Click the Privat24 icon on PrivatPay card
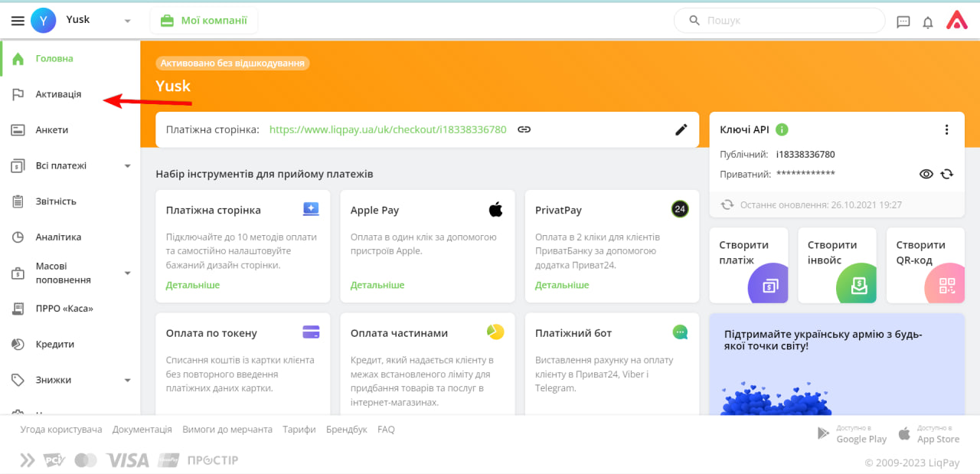 (680, 209)
